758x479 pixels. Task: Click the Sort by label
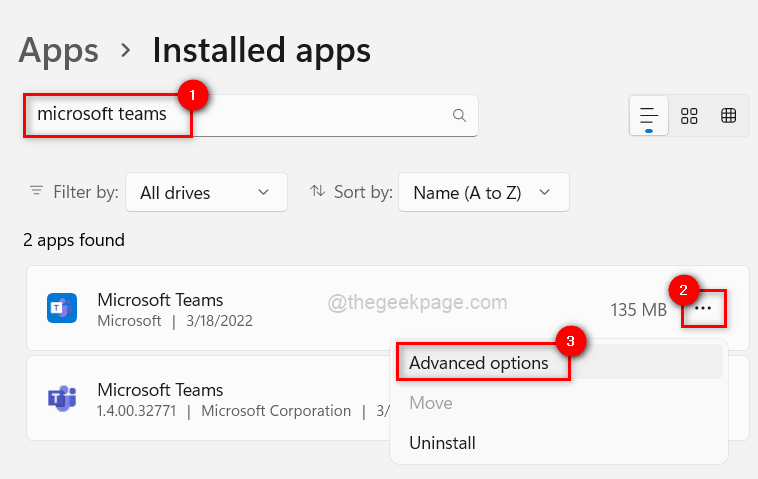point(363,192)
